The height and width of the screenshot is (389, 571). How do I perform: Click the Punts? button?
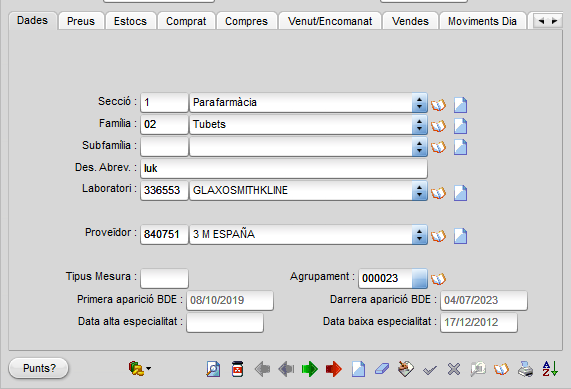pos(39,368)
